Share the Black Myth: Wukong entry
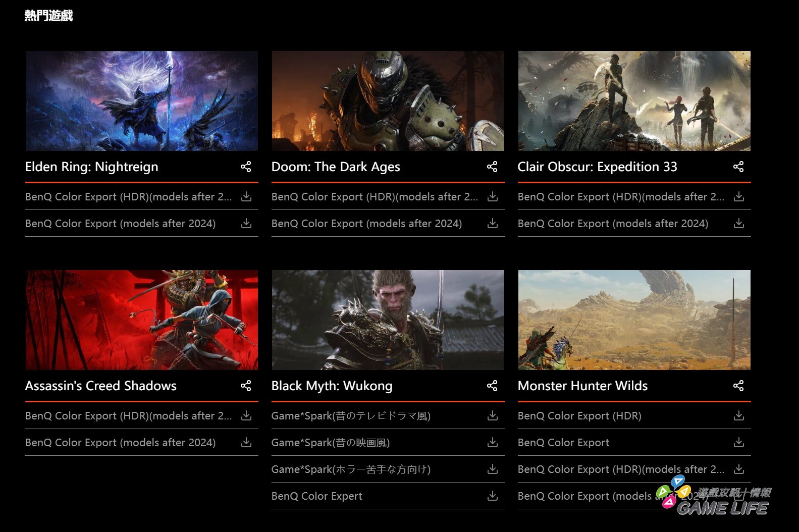This screenshot has height=532, width=799. (492, 386)
